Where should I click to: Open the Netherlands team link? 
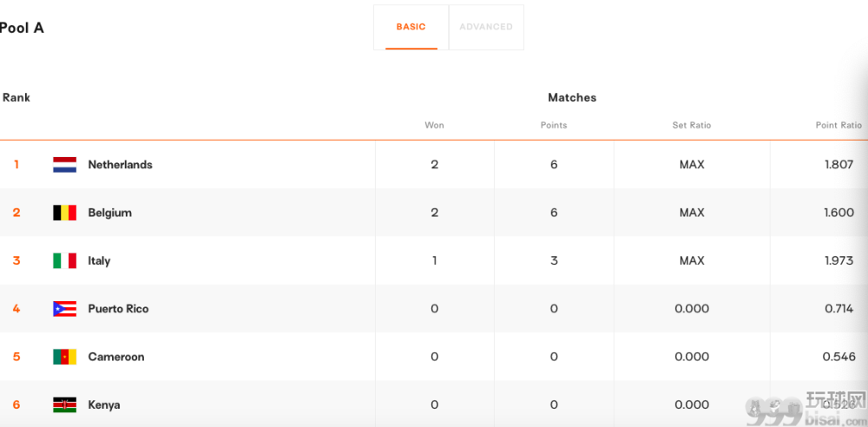coord(120,165)
